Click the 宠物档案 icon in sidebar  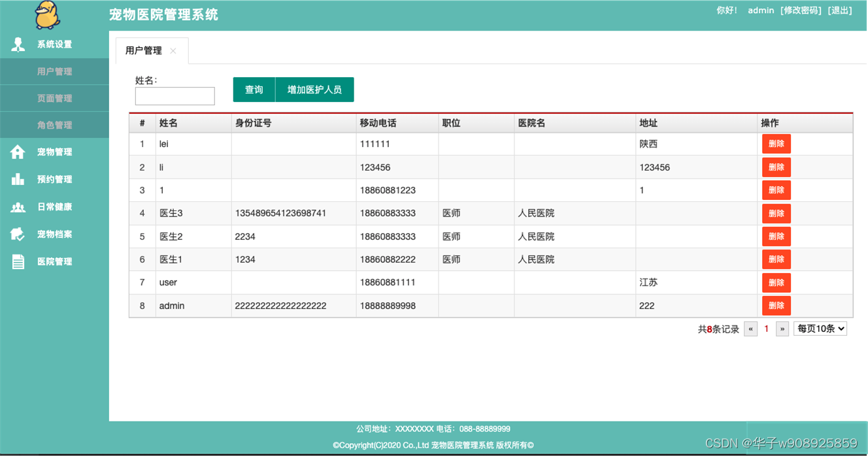click(18, 235)
